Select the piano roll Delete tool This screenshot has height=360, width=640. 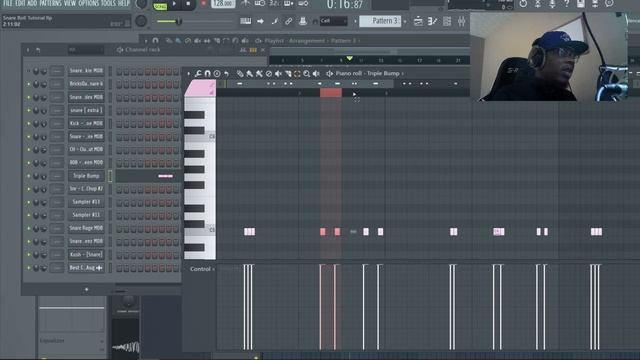pyautogui.click(x=269, y=73)
